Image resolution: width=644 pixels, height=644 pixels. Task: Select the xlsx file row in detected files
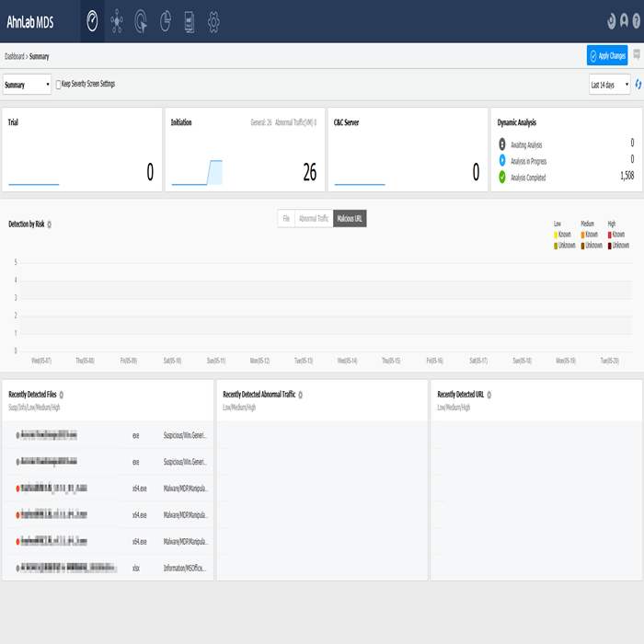[x=109, y=568]
